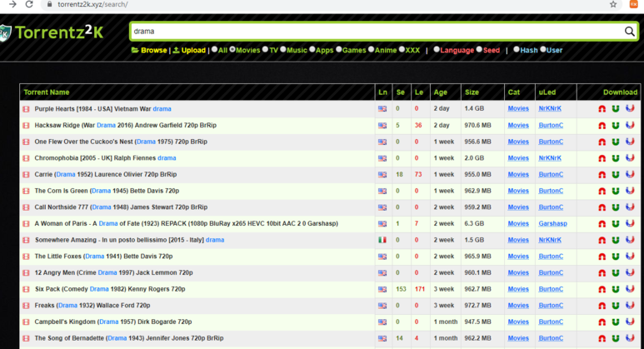644x349 pixels.
Task: Open the Chromophobia torrent link
Action: (105, 158)
